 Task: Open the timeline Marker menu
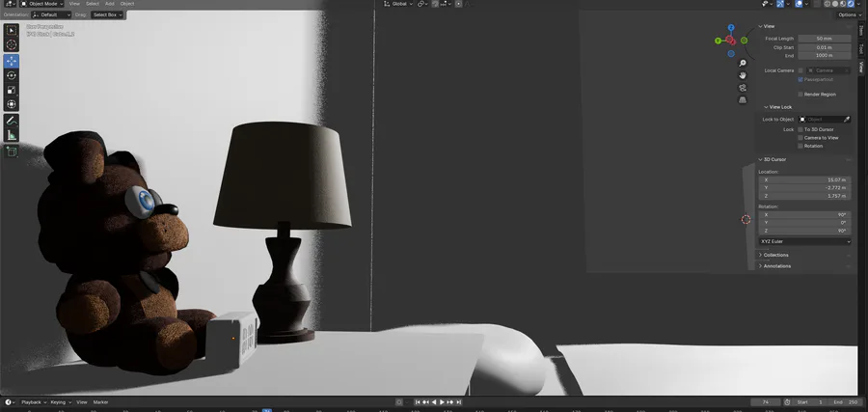pos(100,402)
